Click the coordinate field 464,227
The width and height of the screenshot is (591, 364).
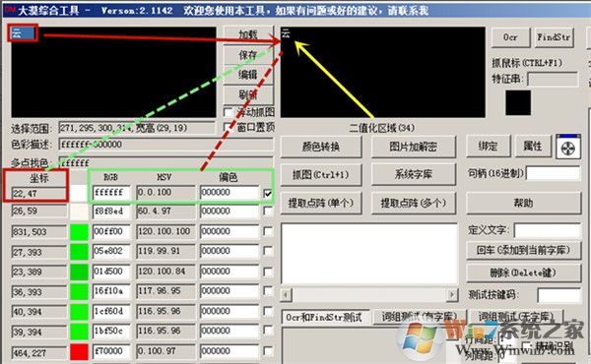tap(39, 353)
